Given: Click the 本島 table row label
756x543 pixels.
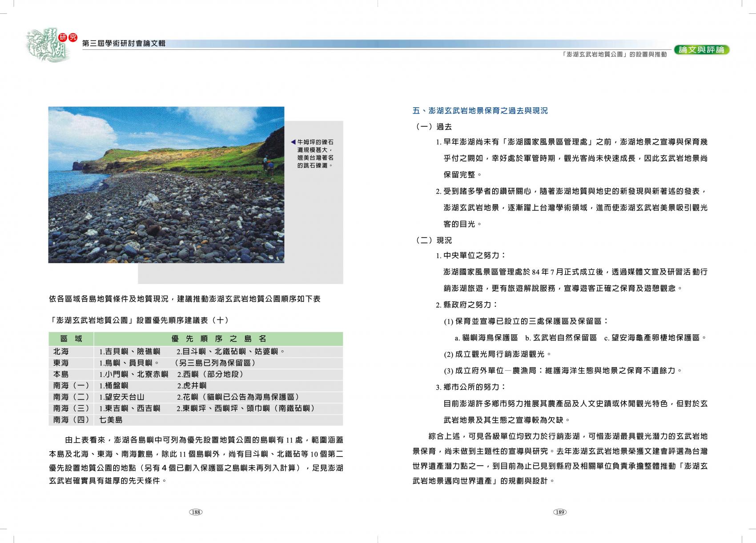Looking at the screenshot, I should point(61,374).
